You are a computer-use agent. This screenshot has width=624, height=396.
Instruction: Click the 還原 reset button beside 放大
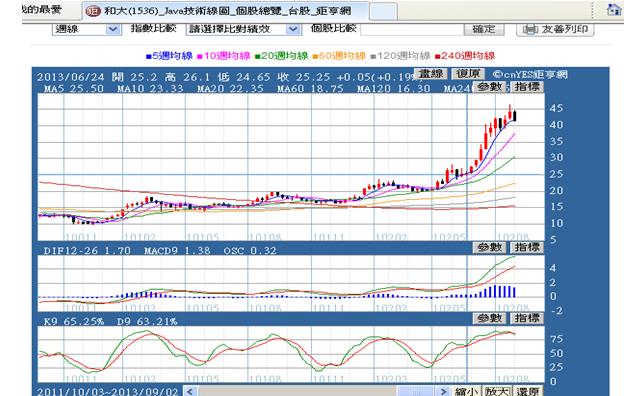click(528, 391)
